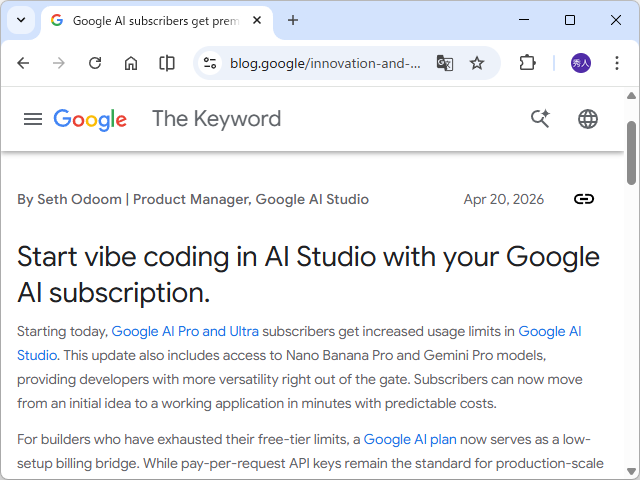Bookmark this page with the star

pos(477,63)
